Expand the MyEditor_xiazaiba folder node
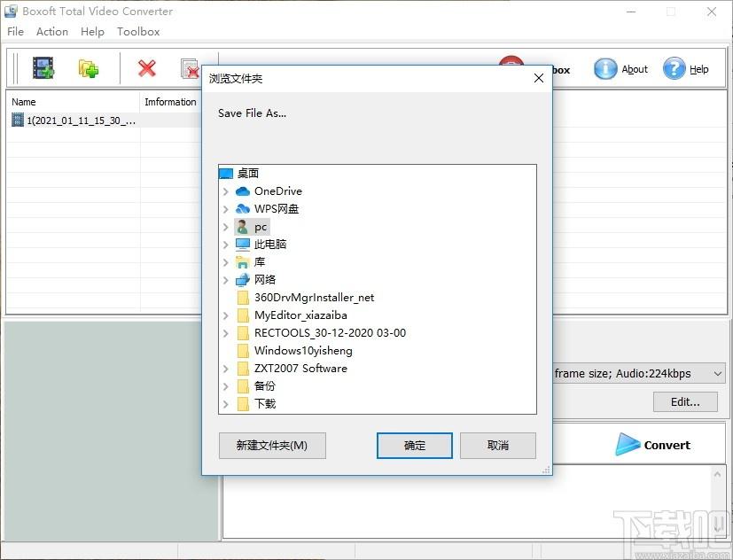 tap(226, 315)
